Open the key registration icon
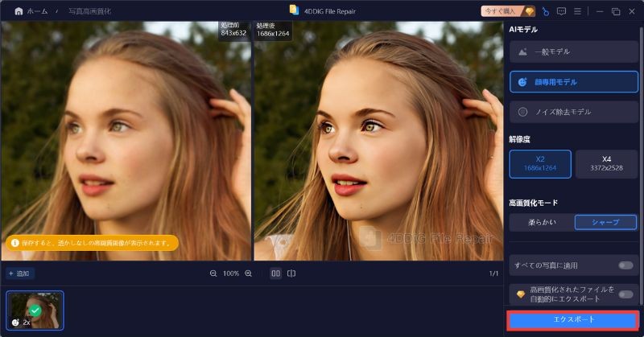The image size is (644, 337). pos(546,11)
